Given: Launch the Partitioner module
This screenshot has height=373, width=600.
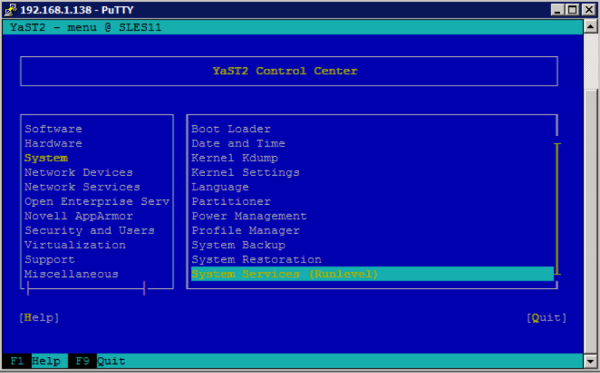Looking at the screenshot, I should click(x=231, y=202).
